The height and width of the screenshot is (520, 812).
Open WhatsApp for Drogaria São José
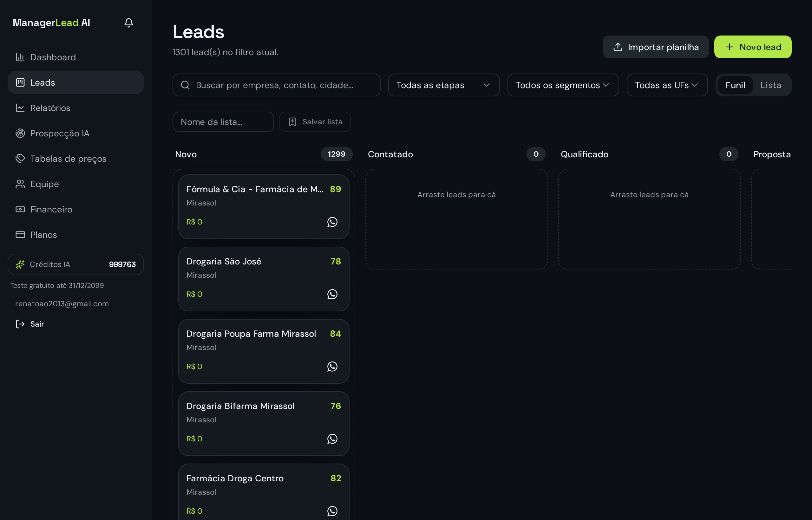coord(332,294)
